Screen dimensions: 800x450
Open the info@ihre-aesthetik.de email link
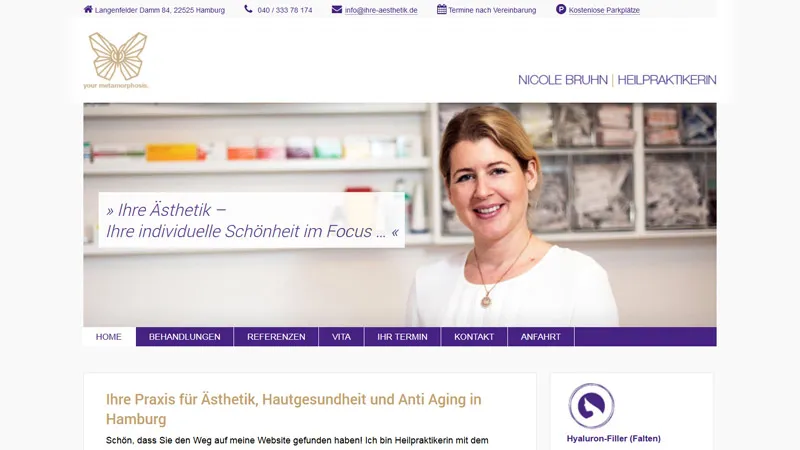381,10
